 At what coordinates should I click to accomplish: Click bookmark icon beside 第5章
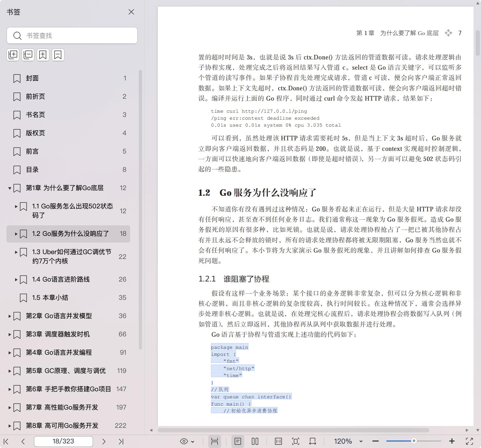click(17, 371)
